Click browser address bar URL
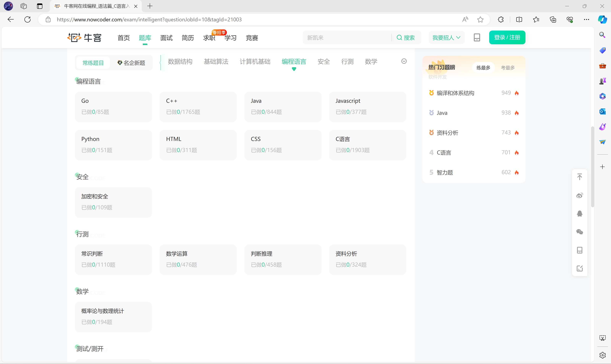Image resolution: width=611 pixels, height=364 pixels. 149,19
